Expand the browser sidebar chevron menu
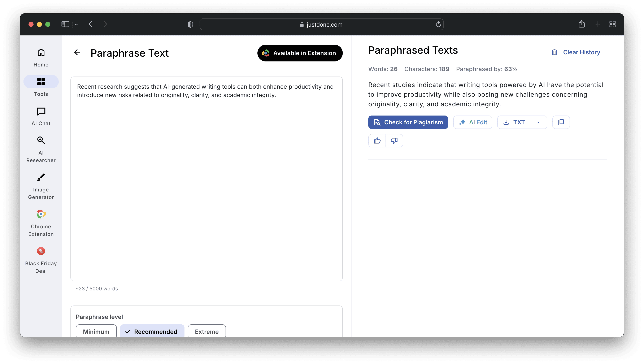 click(x=77, y=25)
